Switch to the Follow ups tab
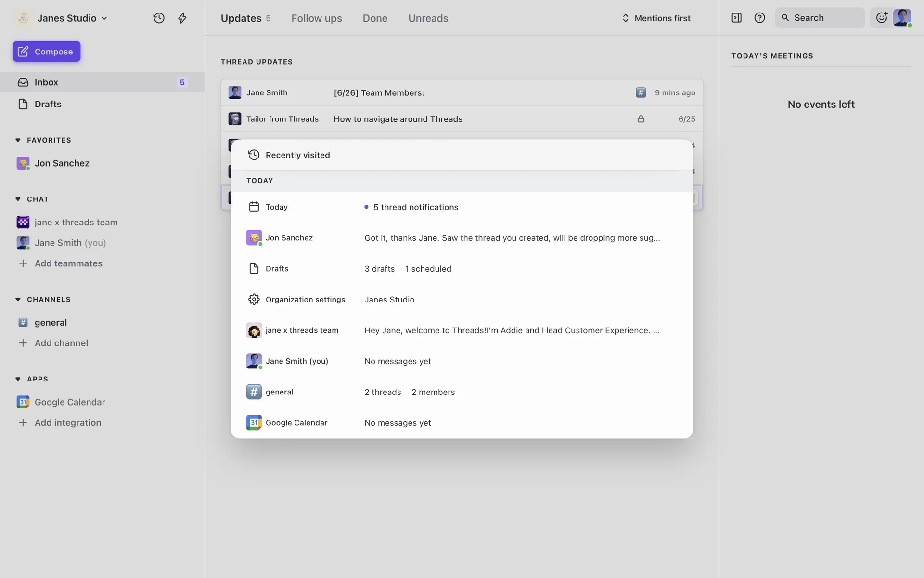 click(316, 18)
